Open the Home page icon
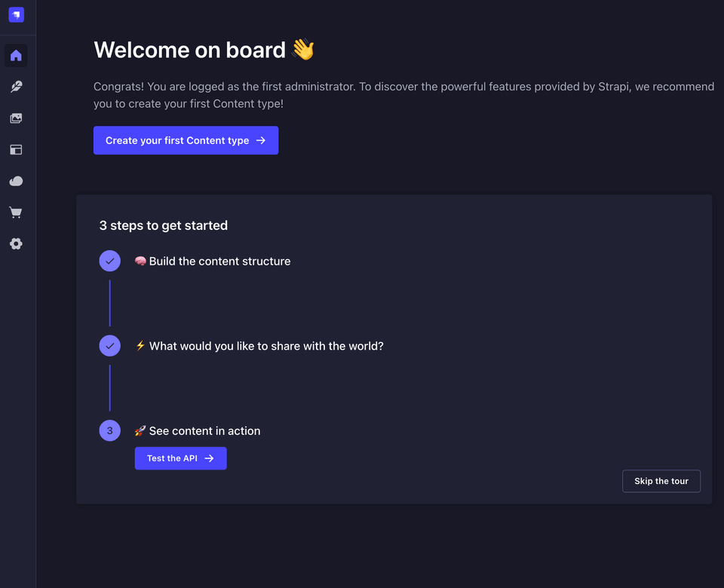Viewport: 724px width, 588px height. (16, 56)
